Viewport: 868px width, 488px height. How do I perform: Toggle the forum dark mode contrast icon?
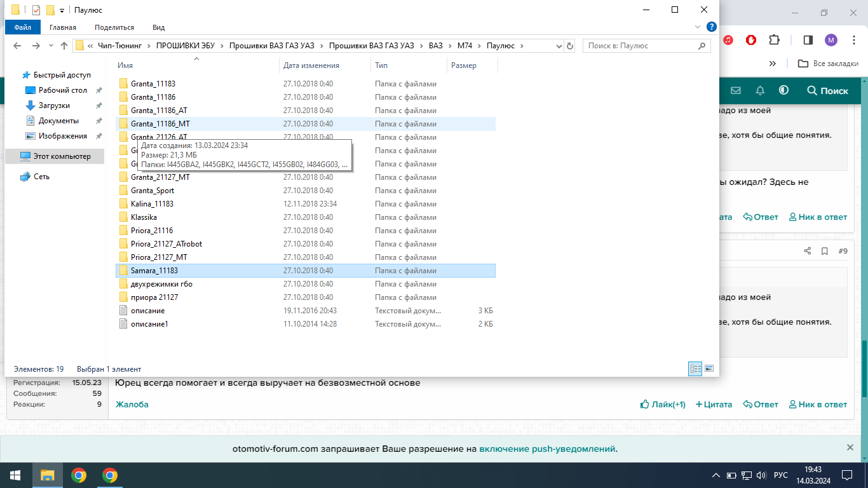pos(783,90)
